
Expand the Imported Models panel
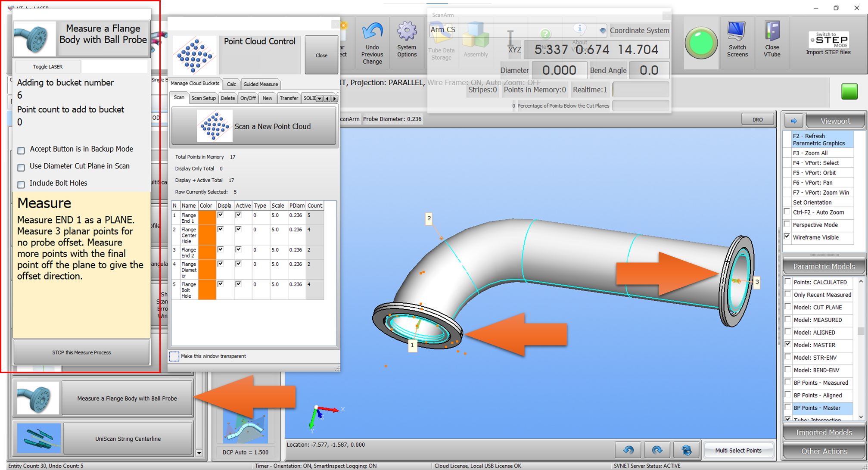coord(824,433)
